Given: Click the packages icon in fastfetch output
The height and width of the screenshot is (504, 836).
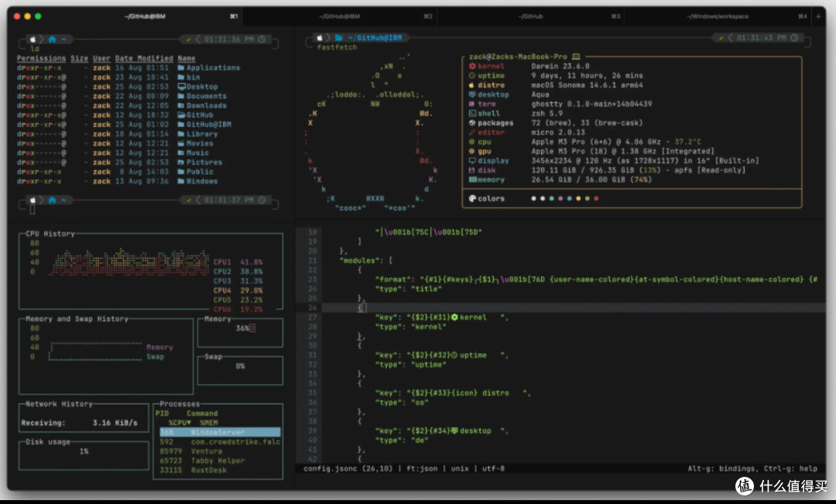Looking at the screenshot, I should [472, 123].
